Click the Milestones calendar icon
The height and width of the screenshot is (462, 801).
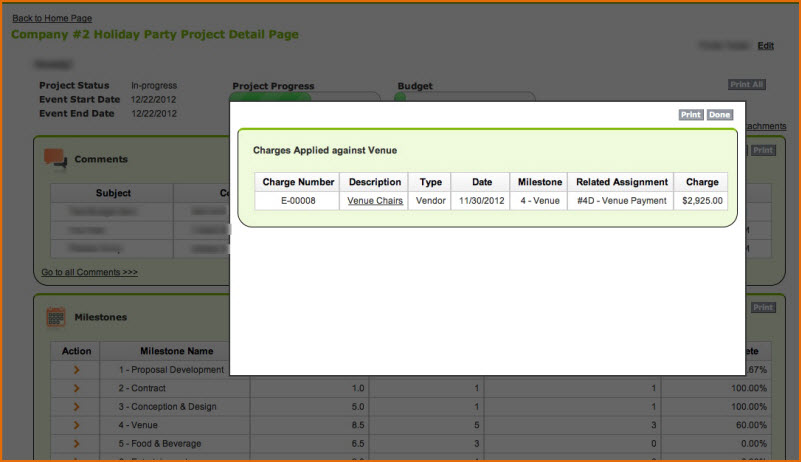click(56, 317)
